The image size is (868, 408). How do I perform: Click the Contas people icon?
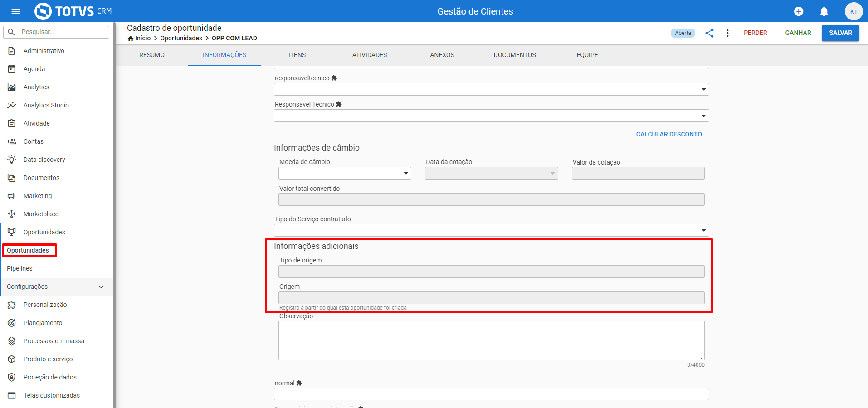click(12, 141)
